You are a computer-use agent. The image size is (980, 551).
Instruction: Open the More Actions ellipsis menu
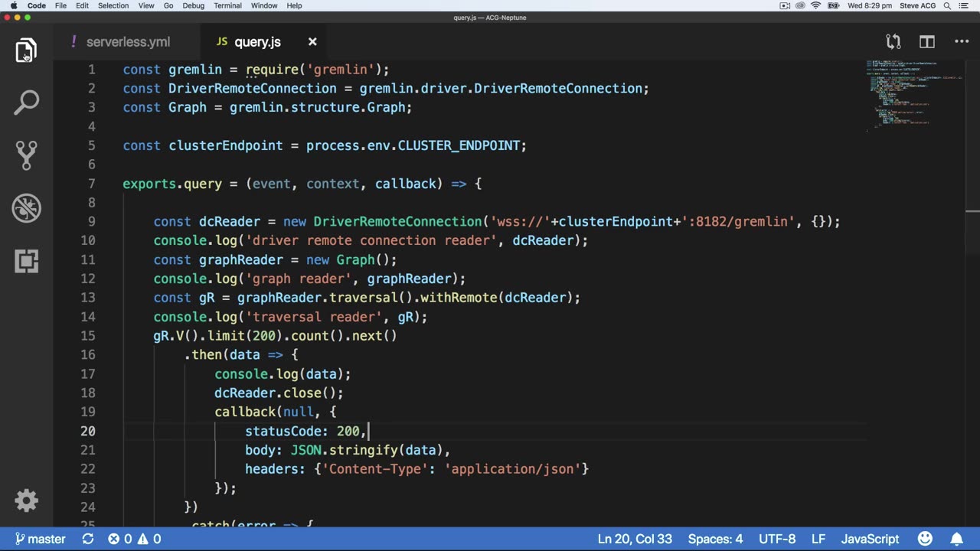coord(962,42)
